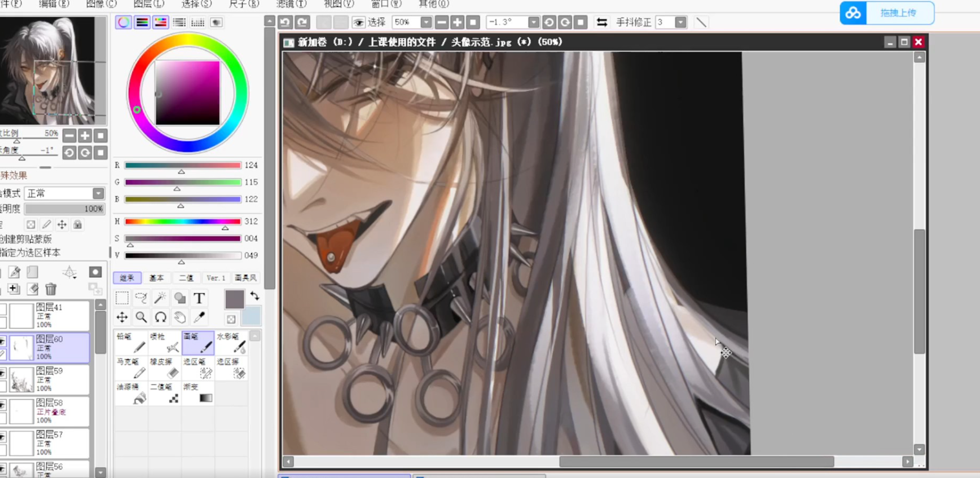
Task: Click the 拖拽上传 upload button
Action: click(887, 13)
